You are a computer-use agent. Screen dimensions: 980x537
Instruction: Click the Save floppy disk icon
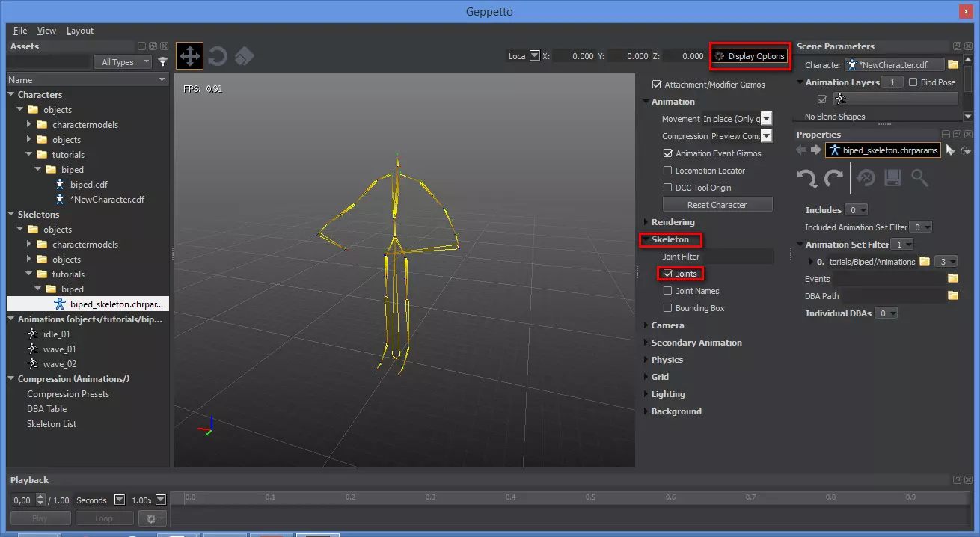point(892,178)
